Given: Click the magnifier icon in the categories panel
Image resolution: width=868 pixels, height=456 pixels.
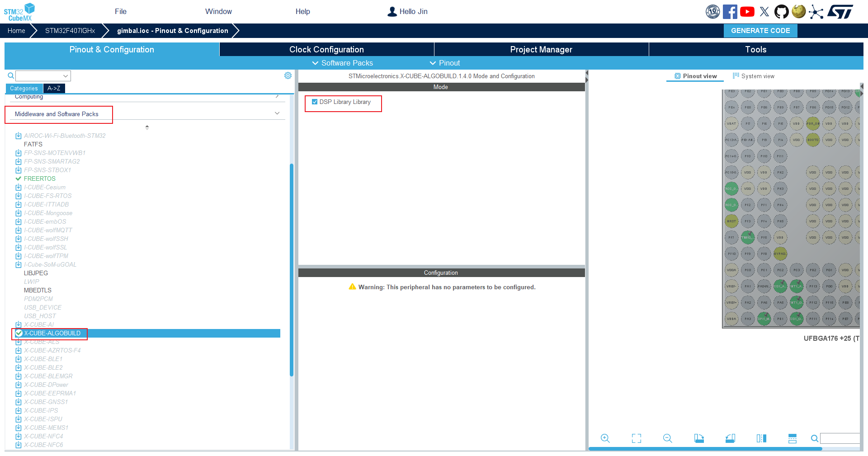Looking at the screenshot, I should coord(11,75).
